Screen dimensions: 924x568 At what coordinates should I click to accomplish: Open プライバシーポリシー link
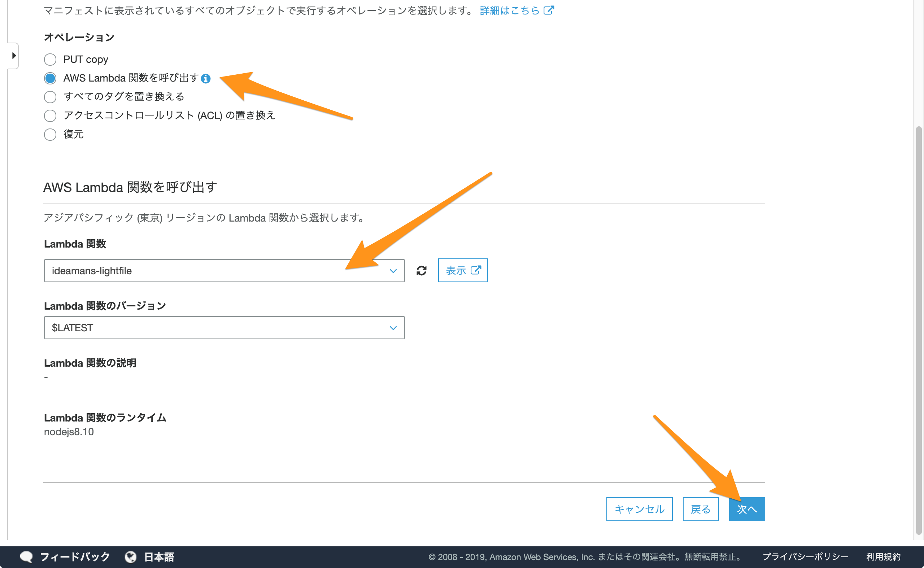(x=805, y=557)
